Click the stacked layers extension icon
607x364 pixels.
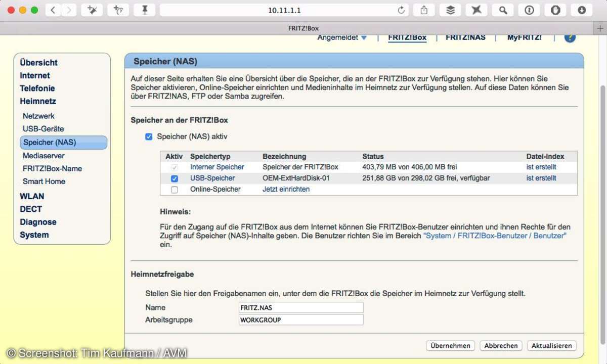tap(450, 10)
